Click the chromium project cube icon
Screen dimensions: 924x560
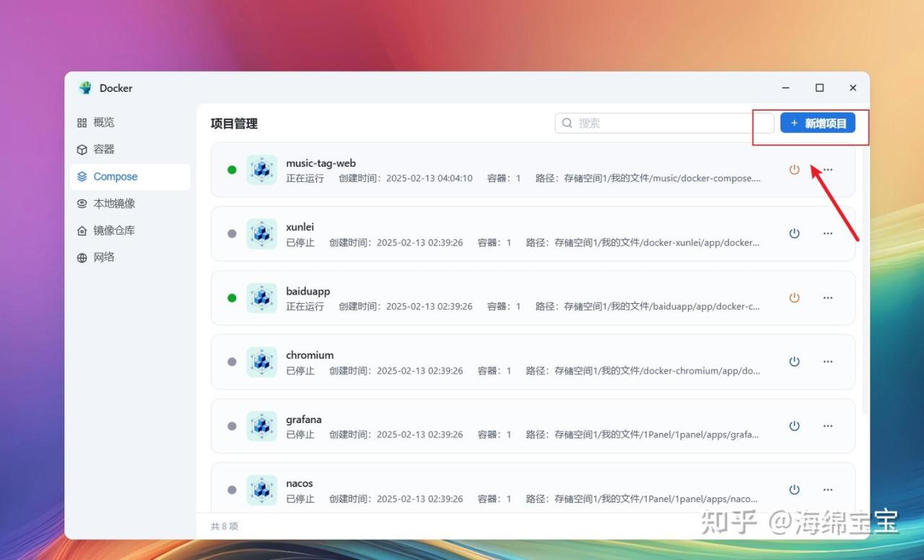click(x=261, y=362)
